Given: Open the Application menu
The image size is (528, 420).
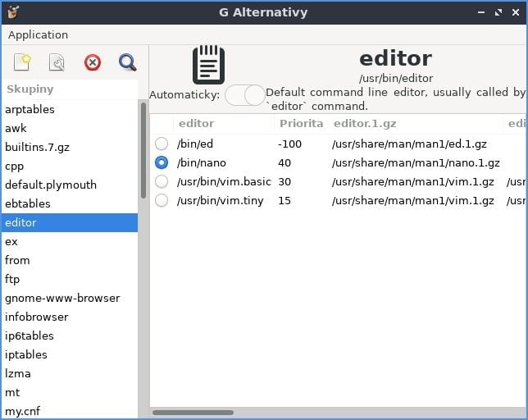Looking at the screenshot, I should 38,34.
